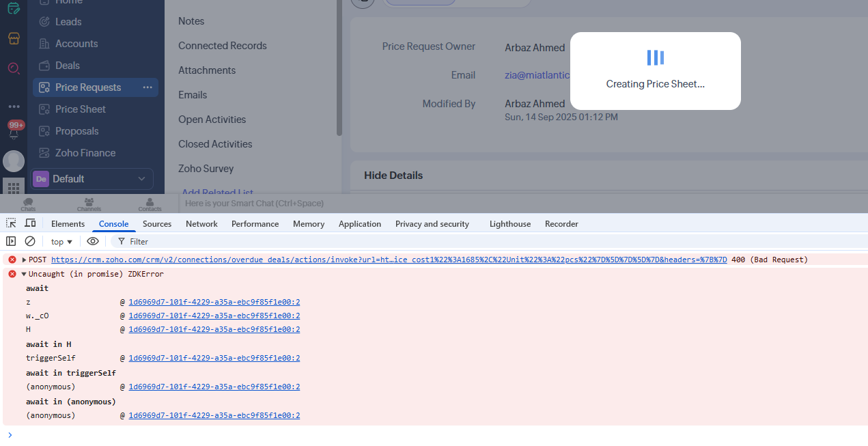
Task: Open the Performance tab
Action: tap(255, 224)
